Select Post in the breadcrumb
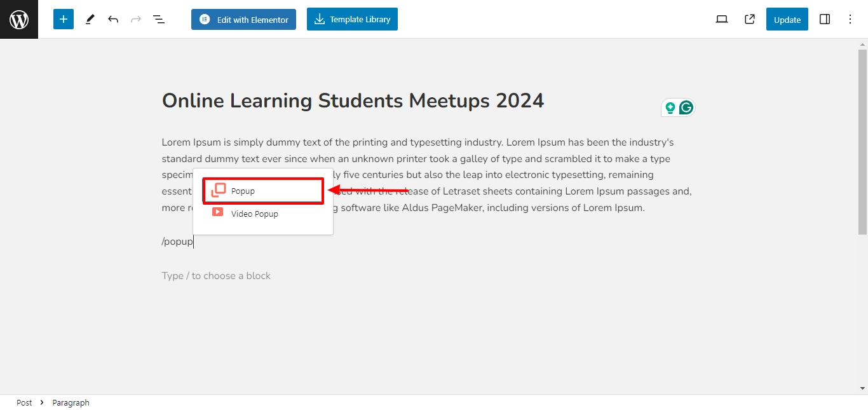The width and height of the screenshot is (868, 410). (24, 402)
